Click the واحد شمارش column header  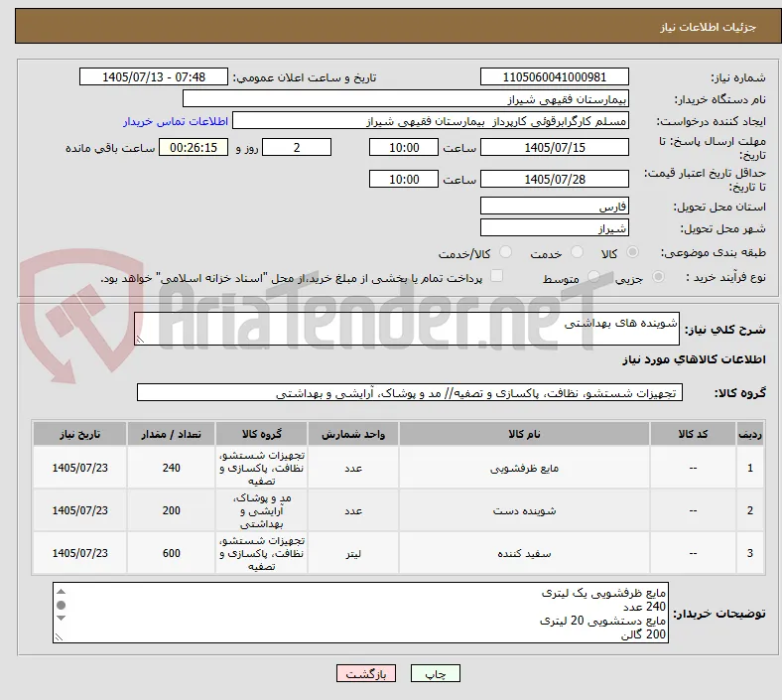[353, 434]
